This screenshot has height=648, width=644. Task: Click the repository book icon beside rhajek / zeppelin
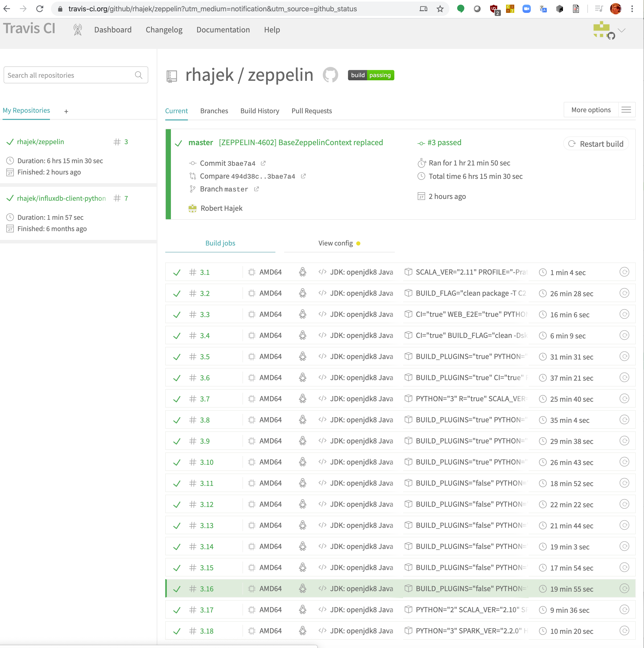pos(171,76)
